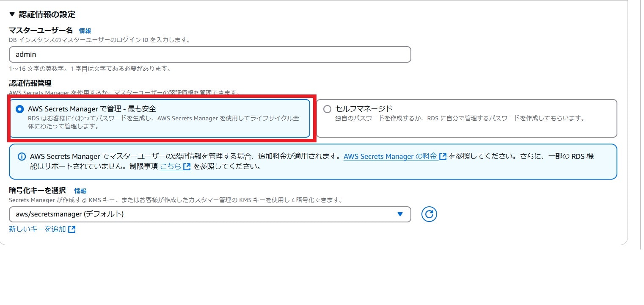Click the external link icon after AWS Secrets Manager の料金
644x305 pixels.
point(443,156)
